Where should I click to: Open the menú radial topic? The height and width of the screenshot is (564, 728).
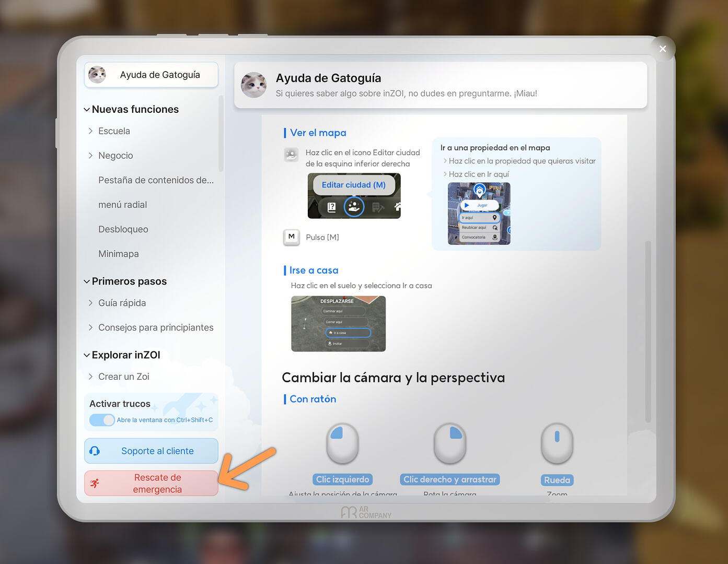point(122,205)
